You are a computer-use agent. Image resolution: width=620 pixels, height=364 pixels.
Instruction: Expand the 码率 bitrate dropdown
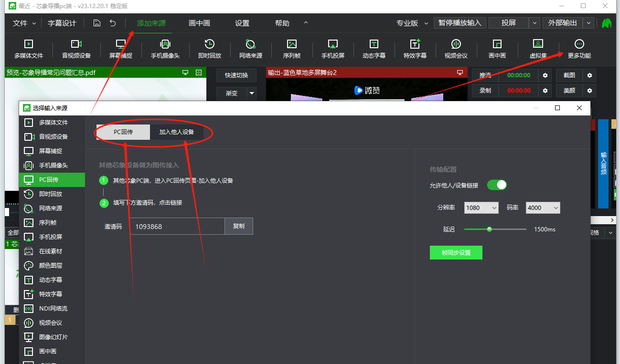pyautogui.click(x=543, y=208)
